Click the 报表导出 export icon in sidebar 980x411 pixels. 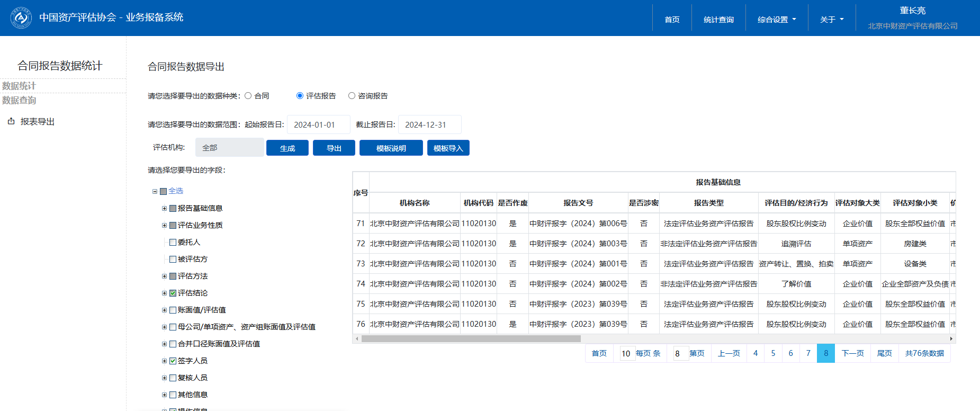(x=11, y=121)
